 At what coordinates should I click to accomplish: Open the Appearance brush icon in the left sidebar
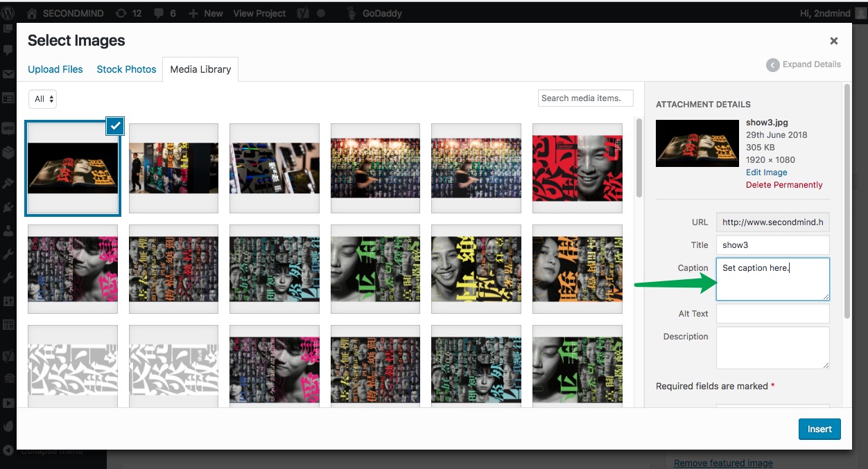point(8,183)
